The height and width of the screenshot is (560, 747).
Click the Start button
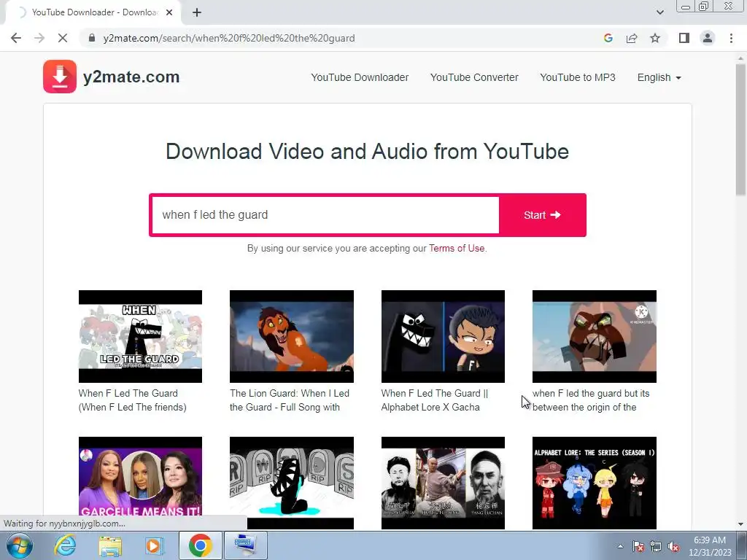(542, 215)
